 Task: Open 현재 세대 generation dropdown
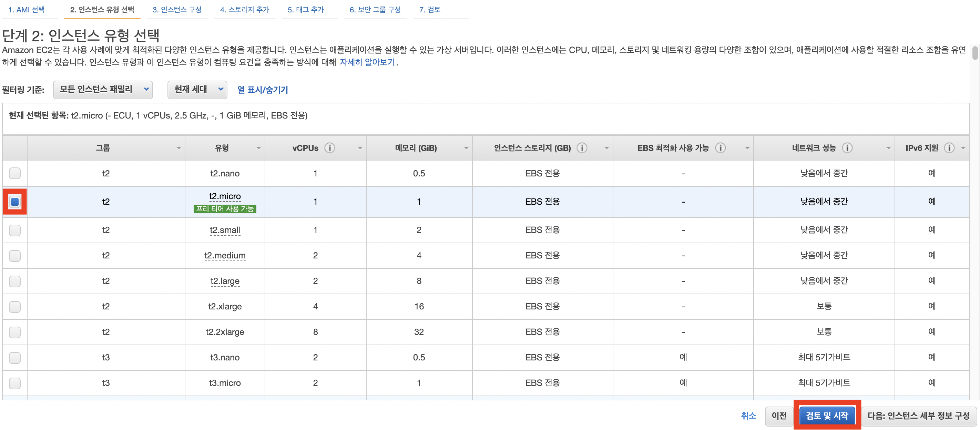pos(197,90)
